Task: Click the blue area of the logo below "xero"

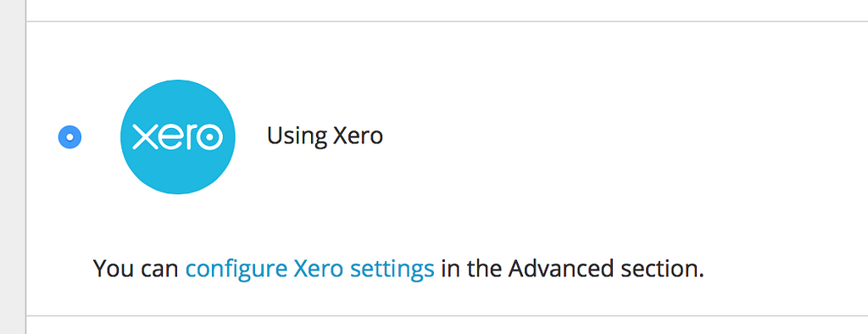Action: pyautogui.click(x=178, y=172)
